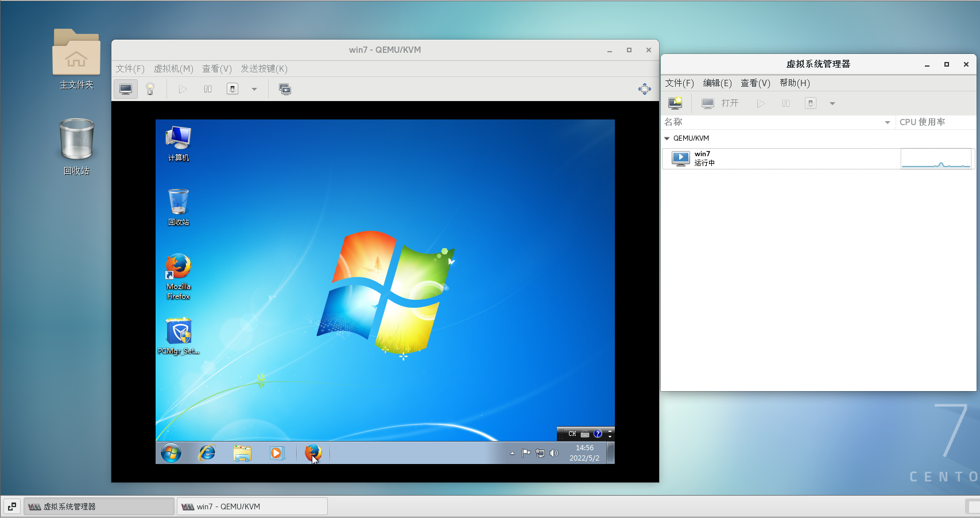
Task: Open the 发送按键(K) menu
Action: 264,69
